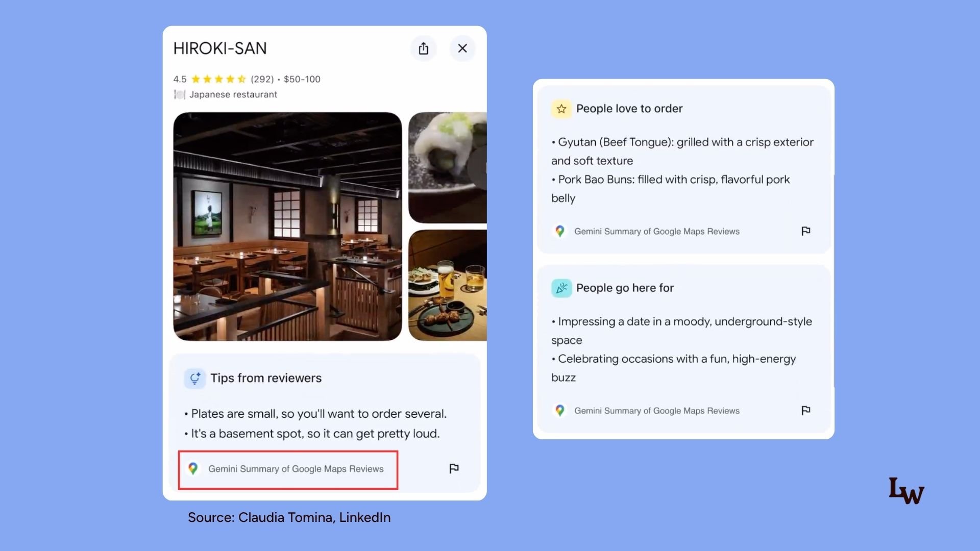The image size is (980, 551).
Task: Flag the People love to order summary
Action: [806, 231]
